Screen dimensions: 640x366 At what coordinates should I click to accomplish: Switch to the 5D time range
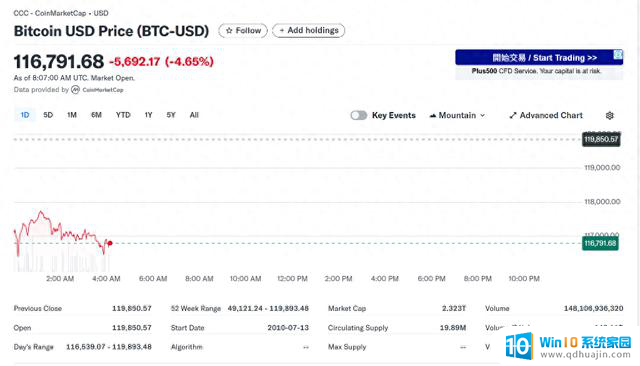(48, 115)
